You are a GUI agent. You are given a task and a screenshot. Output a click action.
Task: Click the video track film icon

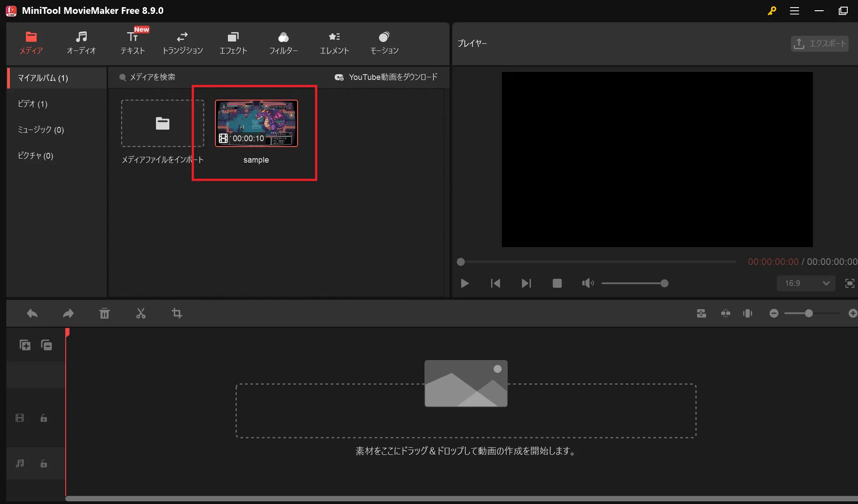click(x=20, y=418)
